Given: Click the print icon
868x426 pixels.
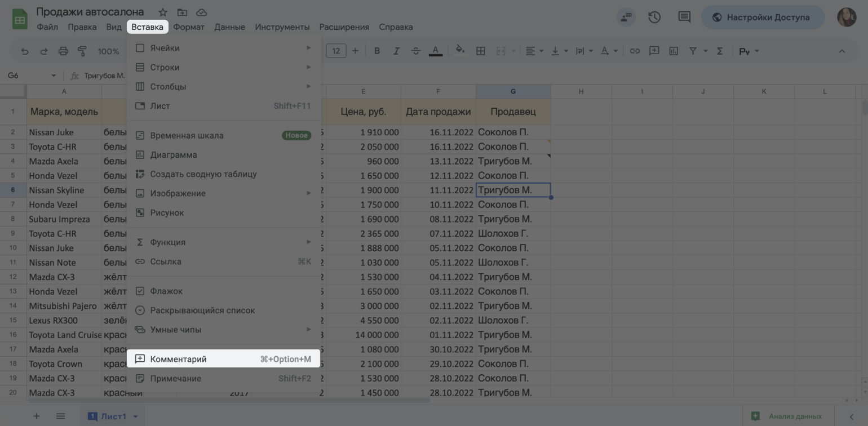Looking at the screenshot, I should tap(63, 51).
